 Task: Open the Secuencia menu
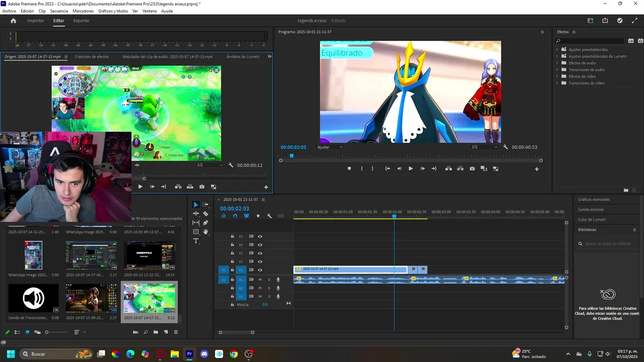[x=59, y=11]
